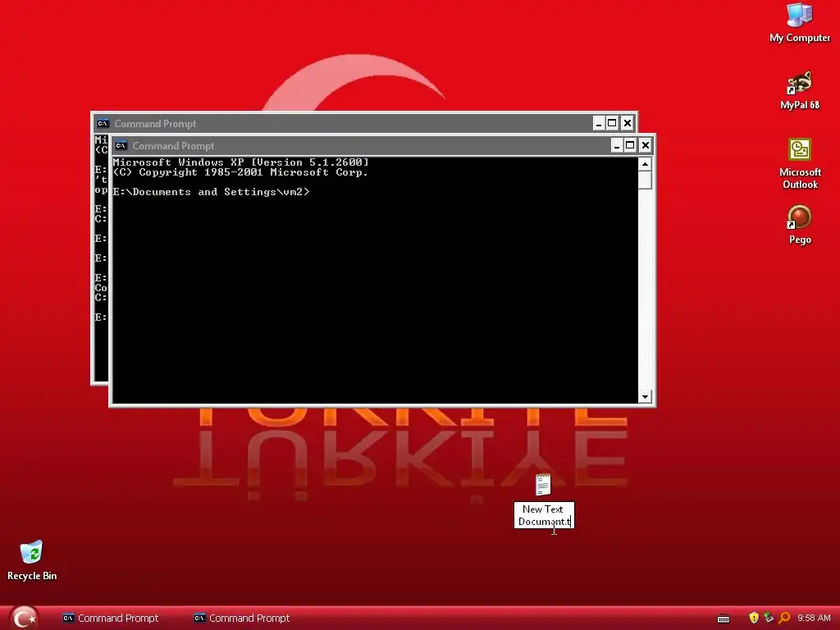The height and width of the screenshot is (630, 840).
Task: Click the magnifier search tray icon
Action: point(784,618)
